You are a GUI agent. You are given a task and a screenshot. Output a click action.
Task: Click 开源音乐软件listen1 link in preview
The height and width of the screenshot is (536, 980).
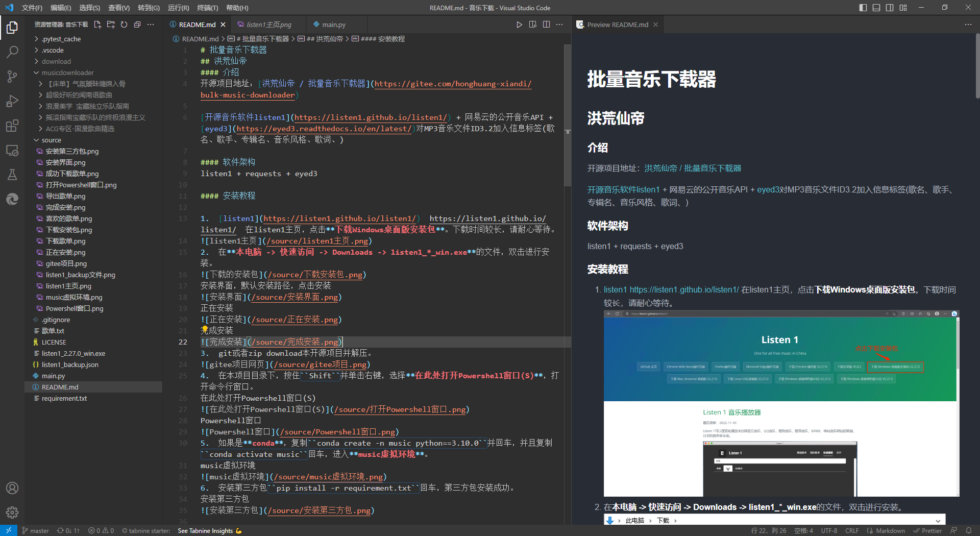(x=623, y=190)
